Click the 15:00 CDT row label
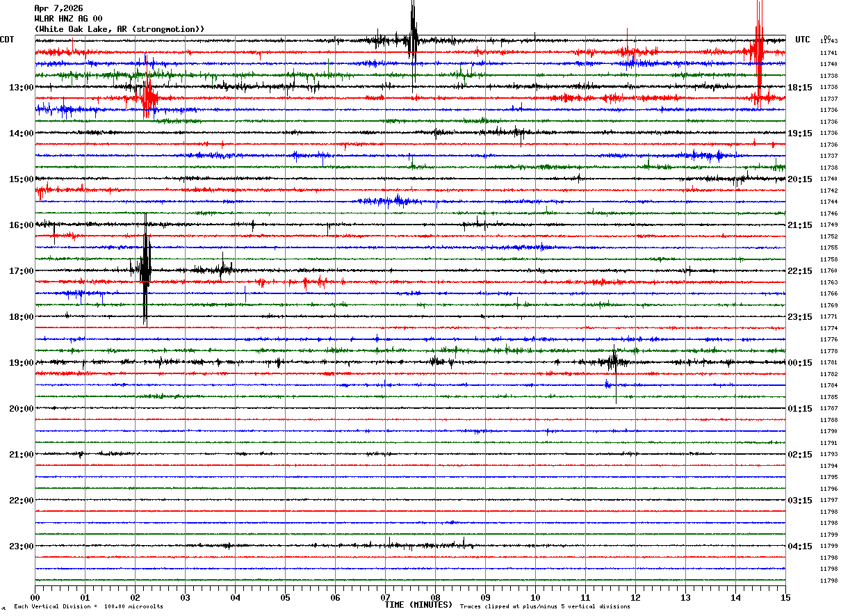The image size is (841, 616). 21,179
